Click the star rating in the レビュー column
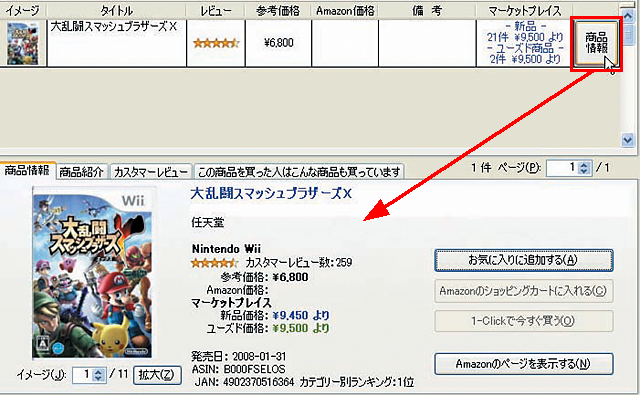 [x=216, y=43]
